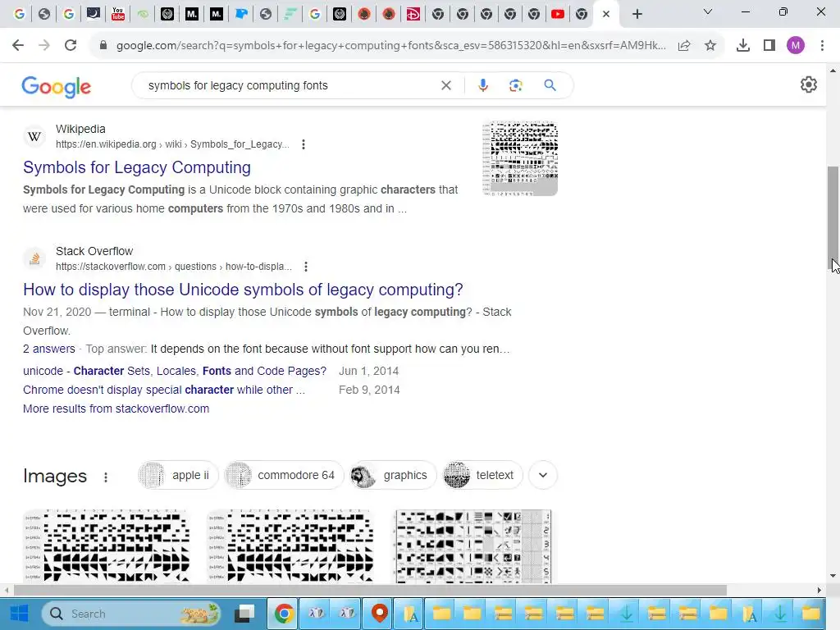Click the horizontal scrollbar thumb

click(370, 590)
